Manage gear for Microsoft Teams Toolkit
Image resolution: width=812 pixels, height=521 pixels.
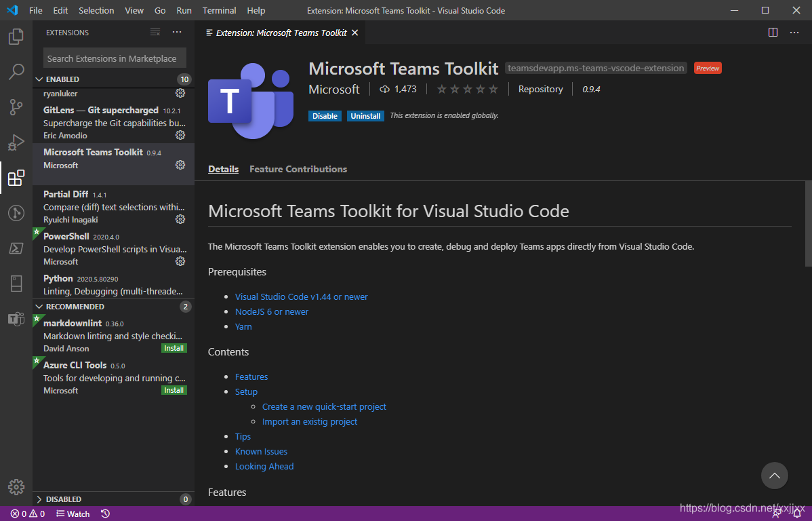point(180,165)
